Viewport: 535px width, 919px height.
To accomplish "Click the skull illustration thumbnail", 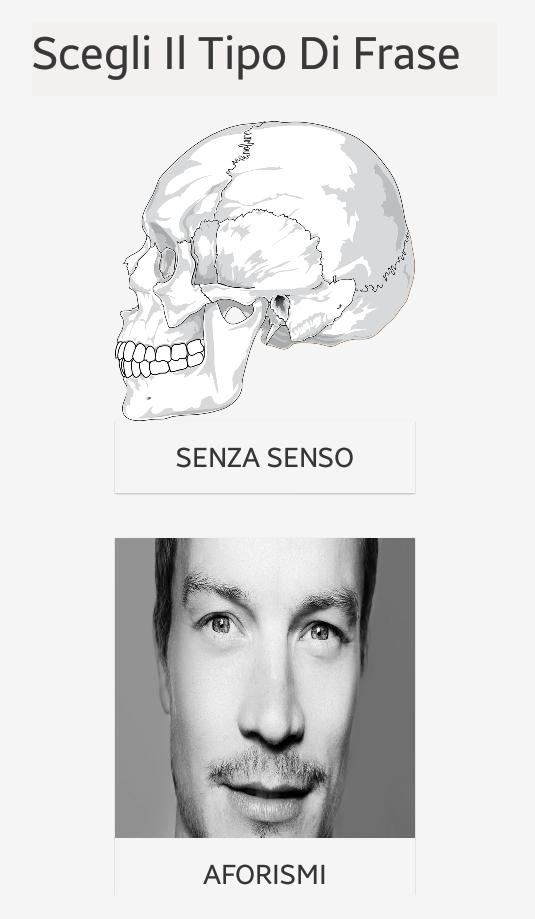I will point(265,271).
